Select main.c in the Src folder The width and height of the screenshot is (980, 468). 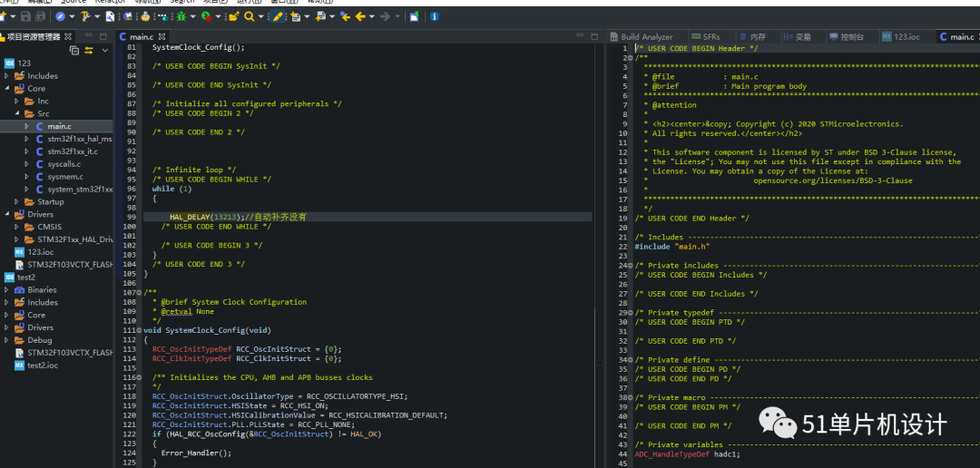pos(59,126)
